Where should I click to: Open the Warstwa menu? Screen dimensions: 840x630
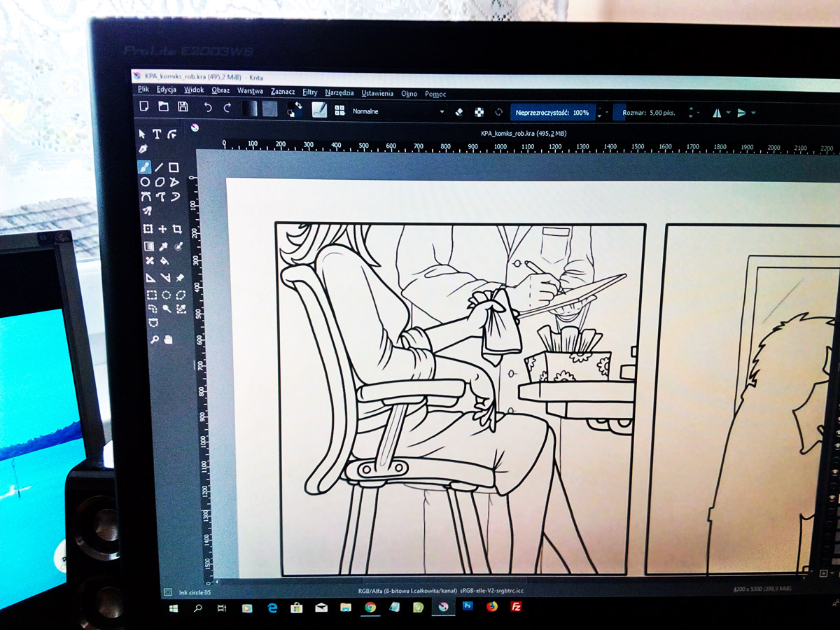point(250,91)
